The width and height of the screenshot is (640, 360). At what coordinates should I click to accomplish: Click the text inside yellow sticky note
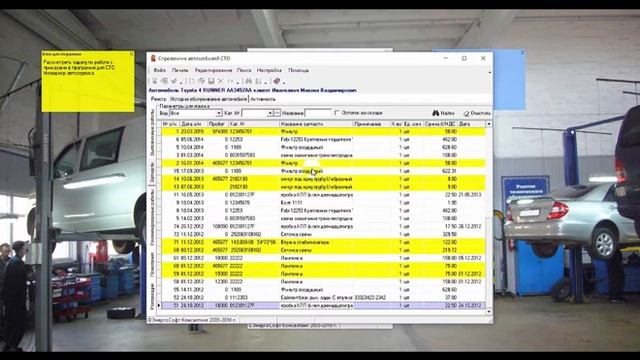[x=78, y=67]
